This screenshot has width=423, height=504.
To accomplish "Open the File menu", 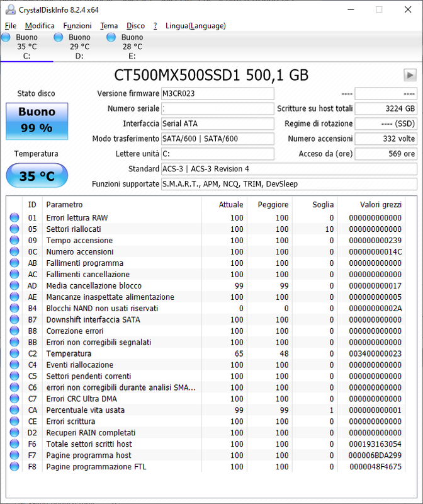I will click(x=11, y=26).
